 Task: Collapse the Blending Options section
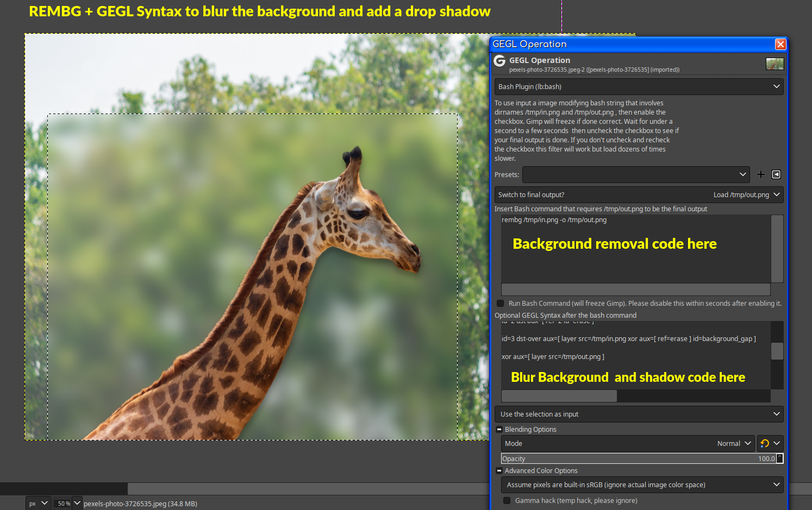click(x=499, y=429)
